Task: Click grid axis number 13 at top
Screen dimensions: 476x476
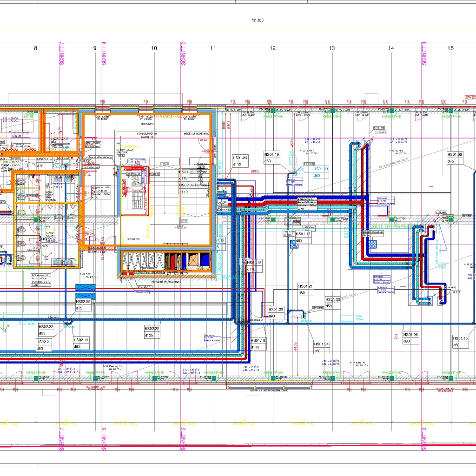Action: click(332, 48)
